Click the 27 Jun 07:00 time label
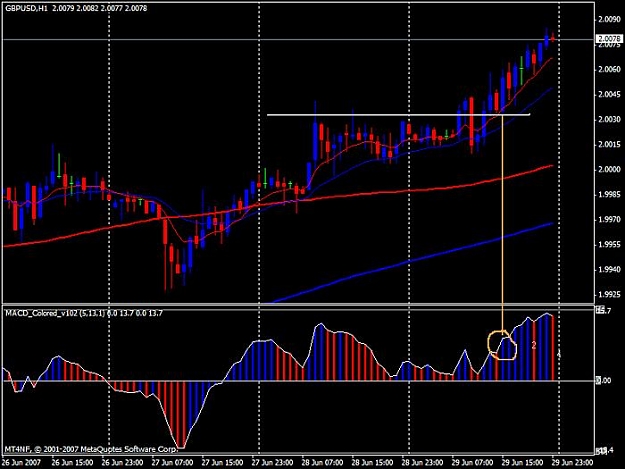This screenshot has width=625, height=469. click(x=172, y=463)
